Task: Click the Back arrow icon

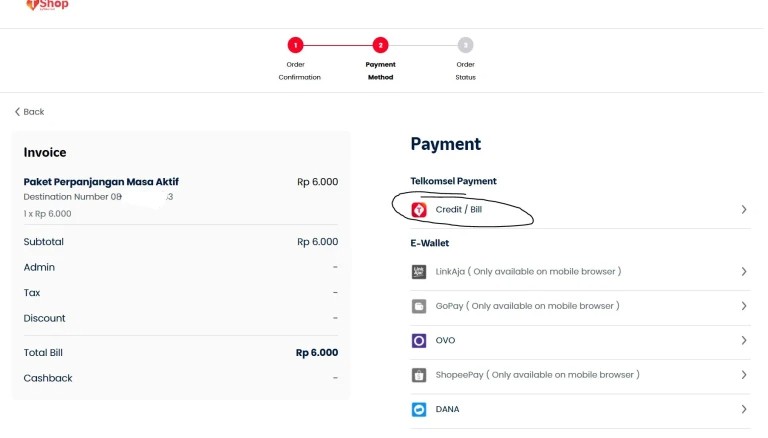Action: tap(18, 112)
